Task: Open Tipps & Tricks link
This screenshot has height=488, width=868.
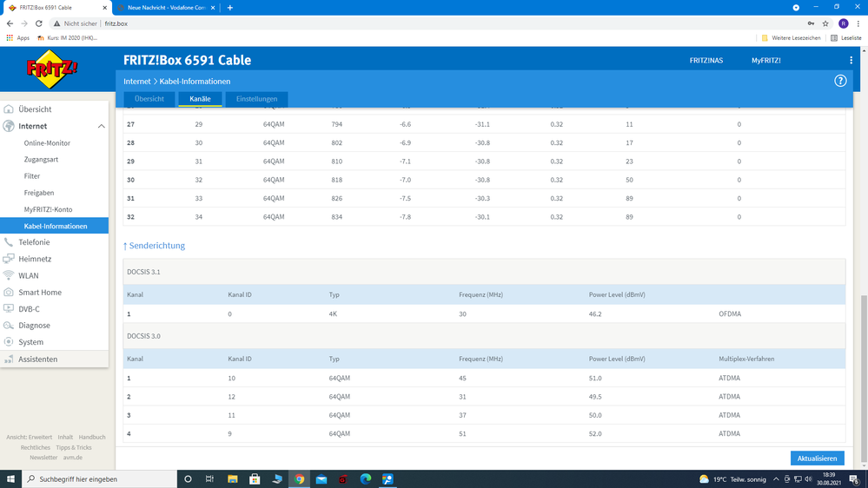Action: 74,447
